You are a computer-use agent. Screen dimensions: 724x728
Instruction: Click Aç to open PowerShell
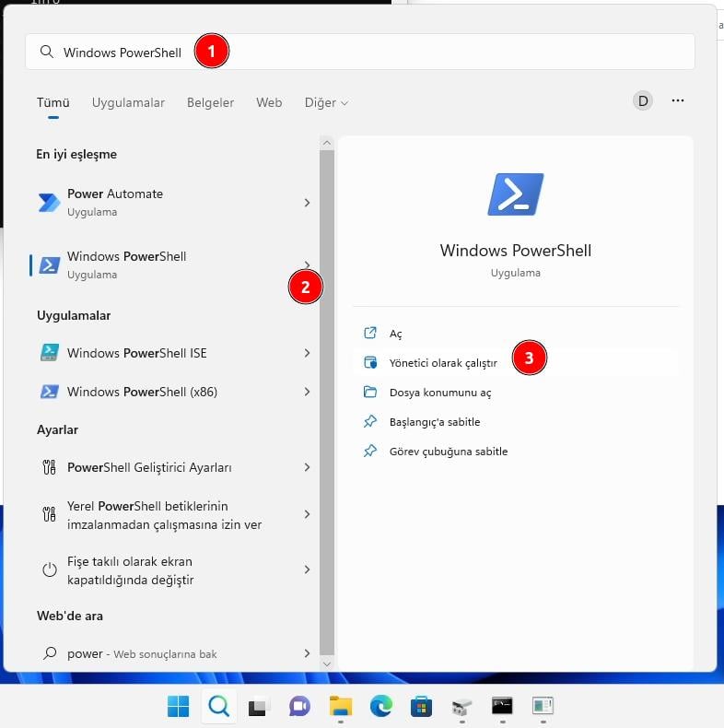(x=395, y=334)
